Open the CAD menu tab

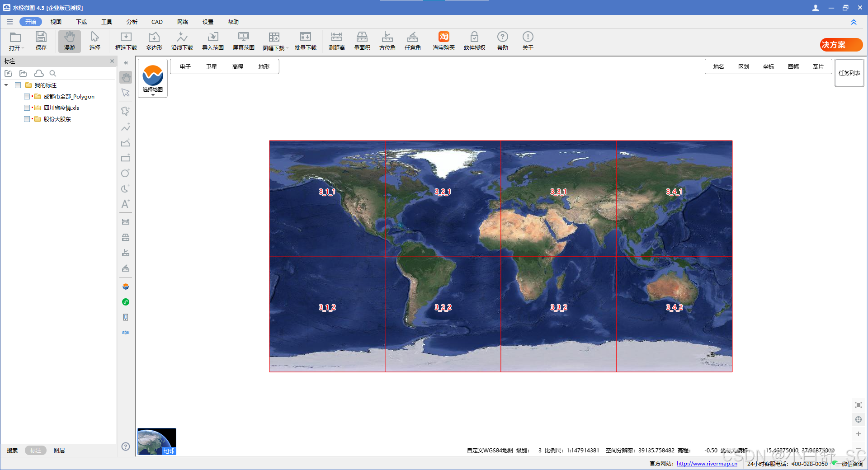(157, 22)
